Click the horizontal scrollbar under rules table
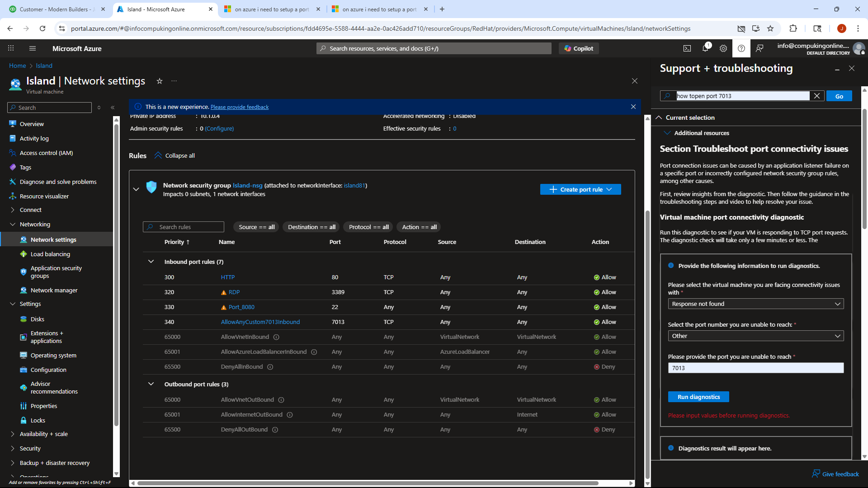Viewport: 868px width, 488px height. click(368, 483)
